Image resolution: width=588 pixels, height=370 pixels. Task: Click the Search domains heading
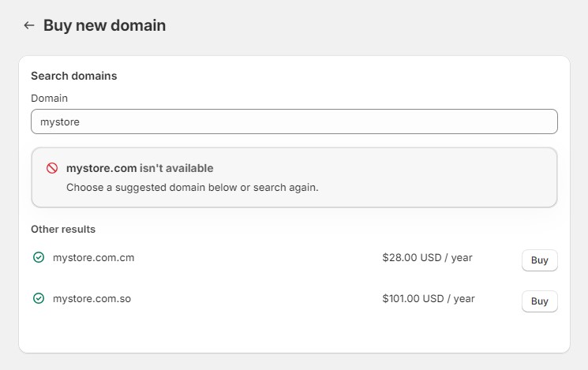pos(73,76)
